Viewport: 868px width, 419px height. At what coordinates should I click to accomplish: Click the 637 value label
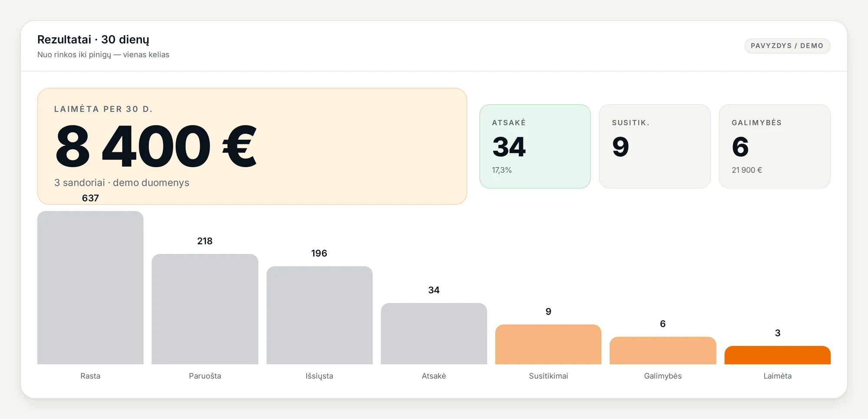coord(90,198)
